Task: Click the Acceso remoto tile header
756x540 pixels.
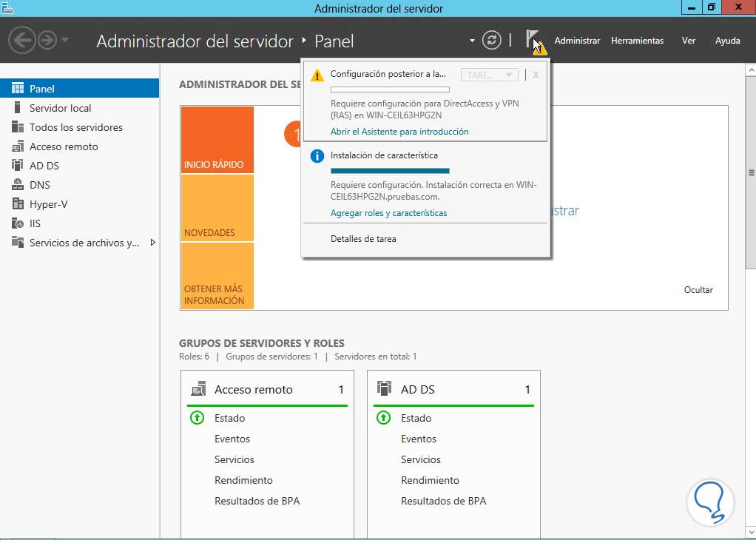Action: tap(267, 389)
